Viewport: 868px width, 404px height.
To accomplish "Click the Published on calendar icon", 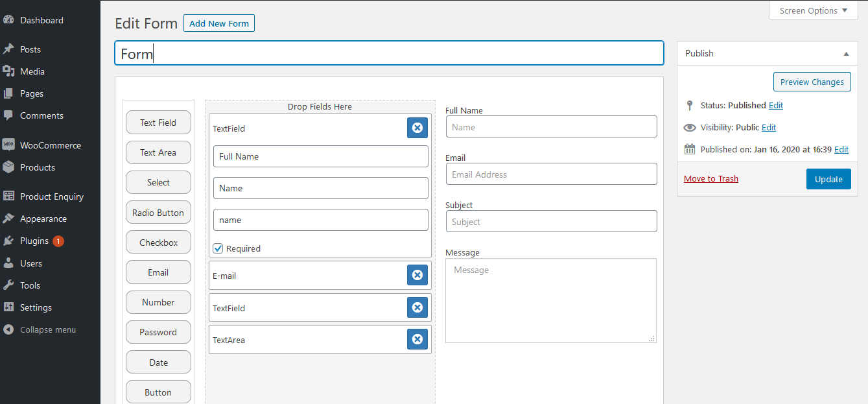I will [x=690, y=149].
